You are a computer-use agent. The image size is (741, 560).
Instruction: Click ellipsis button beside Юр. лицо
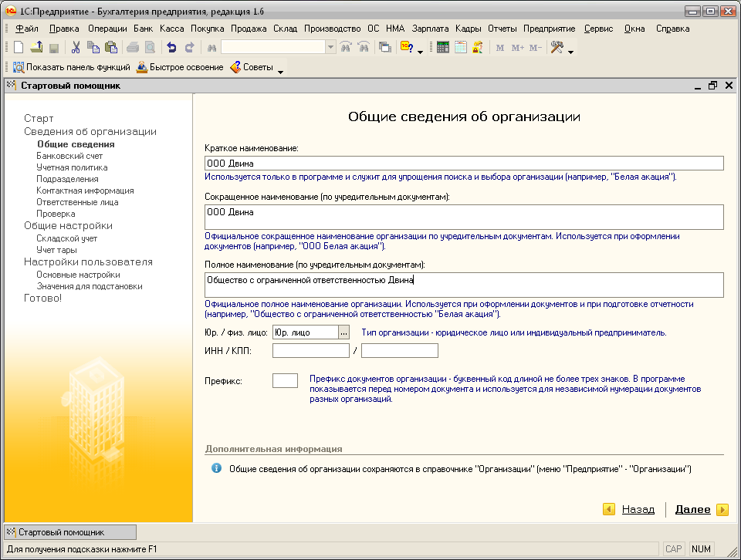coord(344,332)
